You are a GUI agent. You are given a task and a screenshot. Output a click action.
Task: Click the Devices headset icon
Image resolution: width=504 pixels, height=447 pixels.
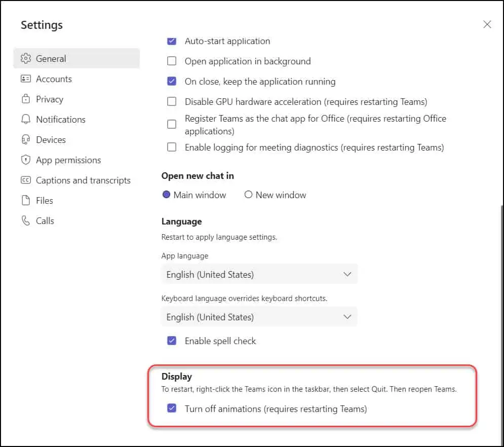26,140
